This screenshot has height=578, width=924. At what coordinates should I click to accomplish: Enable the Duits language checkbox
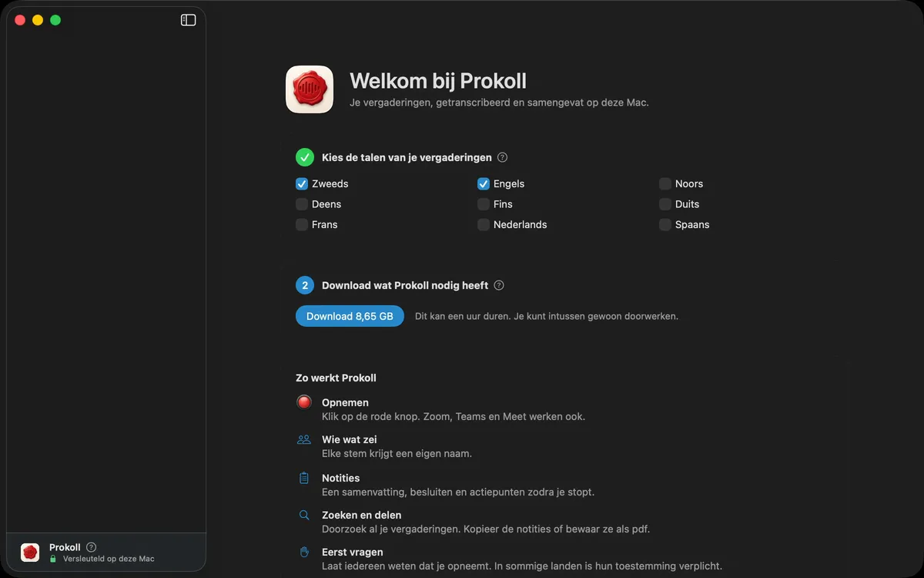tap(665, 204)
